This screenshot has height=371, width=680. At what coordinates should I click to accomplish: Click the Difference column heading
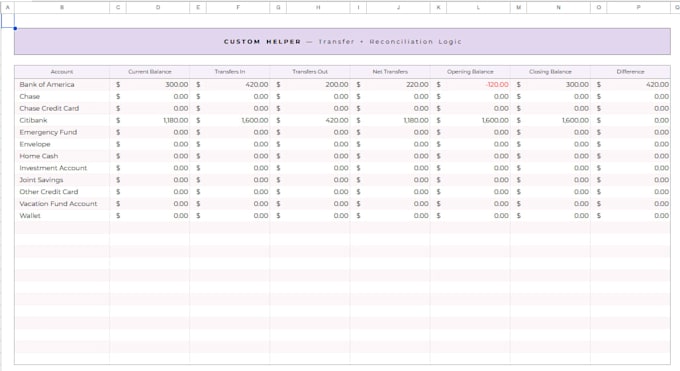tap(631, 72)
